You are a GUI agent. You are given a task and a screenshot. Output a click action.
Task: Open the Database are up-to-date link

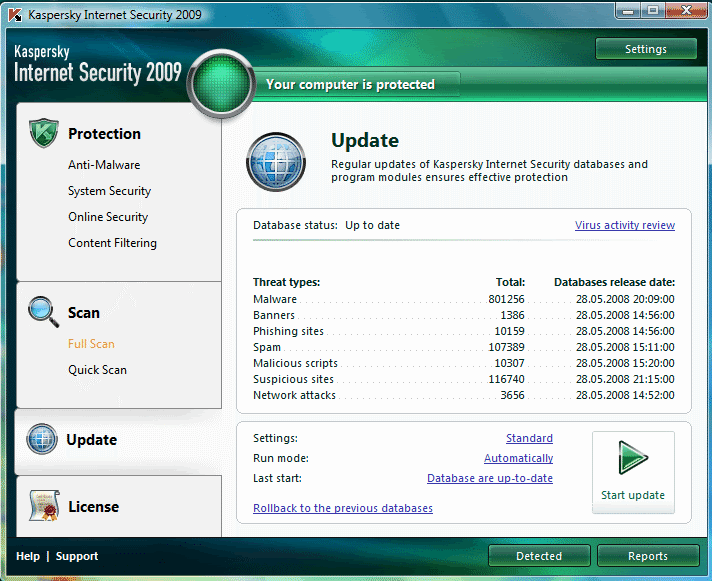(490, 478)
